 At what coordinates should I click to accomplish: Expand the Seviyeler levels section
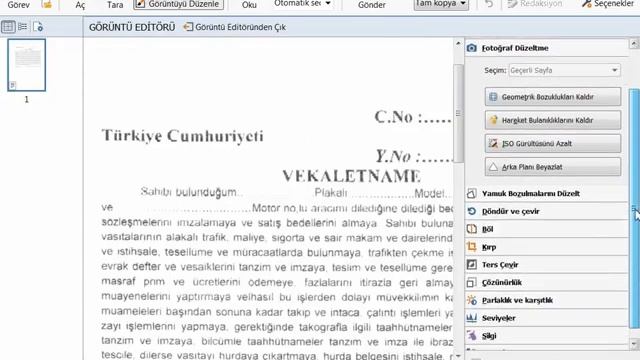[x=547, y=318]
